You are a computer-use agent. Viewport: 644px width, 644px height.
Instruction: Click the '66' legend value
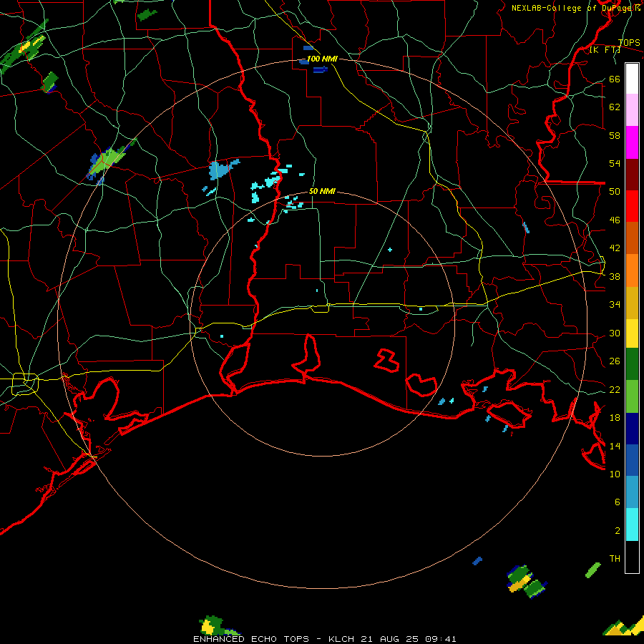pyautogui.click(x=615, y=79)
